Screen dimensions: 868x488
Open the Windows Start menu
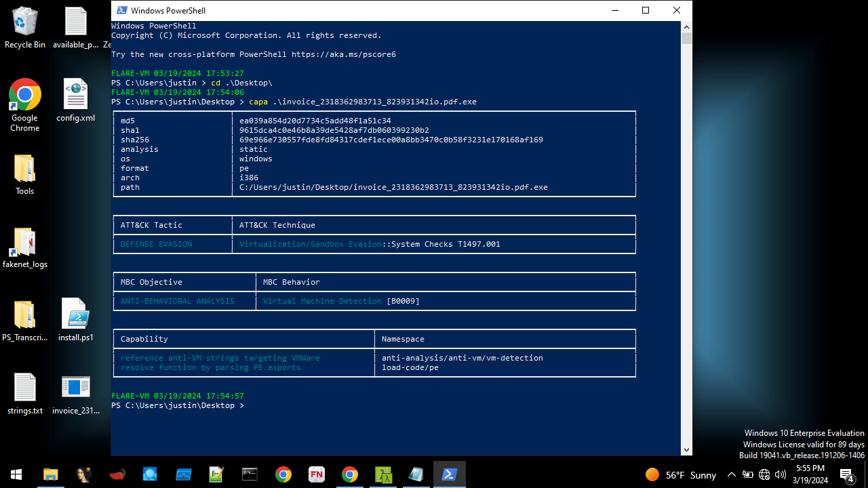16,474
